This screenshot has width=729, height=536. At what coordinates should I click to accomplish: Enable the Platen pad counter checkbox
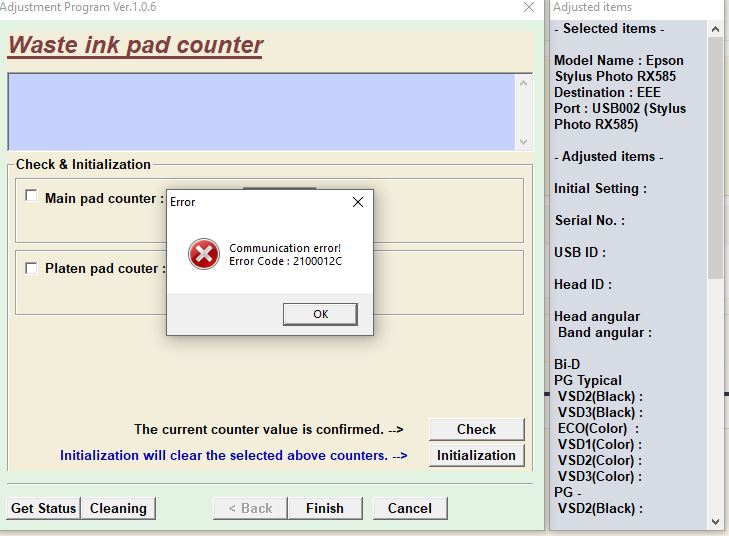[32, 268]
